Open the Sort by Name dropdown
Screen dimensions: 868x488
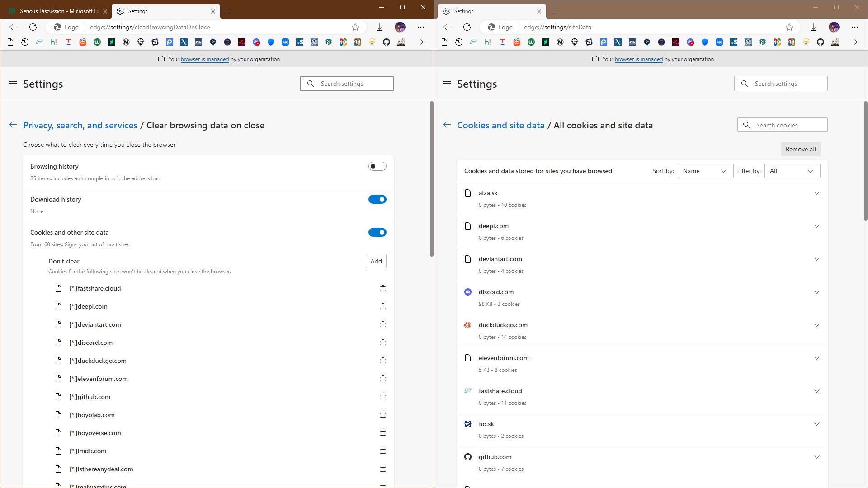tap(705, 171)
